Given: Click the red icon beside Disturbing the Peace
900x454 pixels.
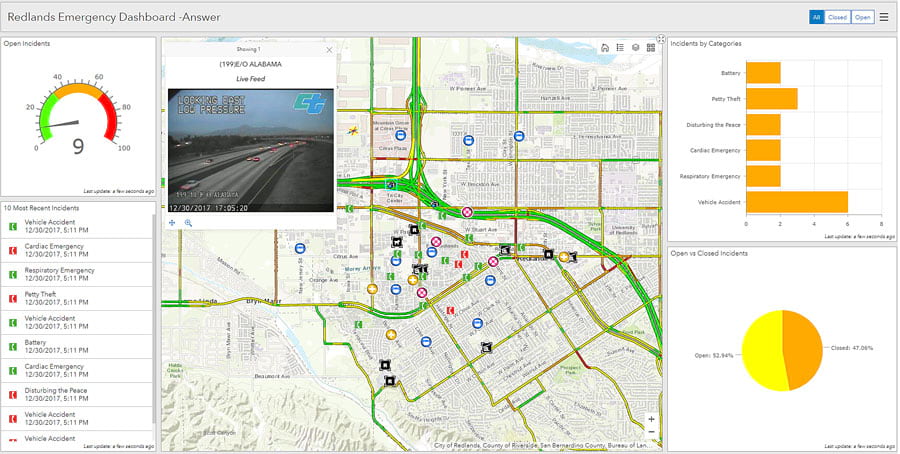Looking at the screenshot, I should (x=13, y=395).
